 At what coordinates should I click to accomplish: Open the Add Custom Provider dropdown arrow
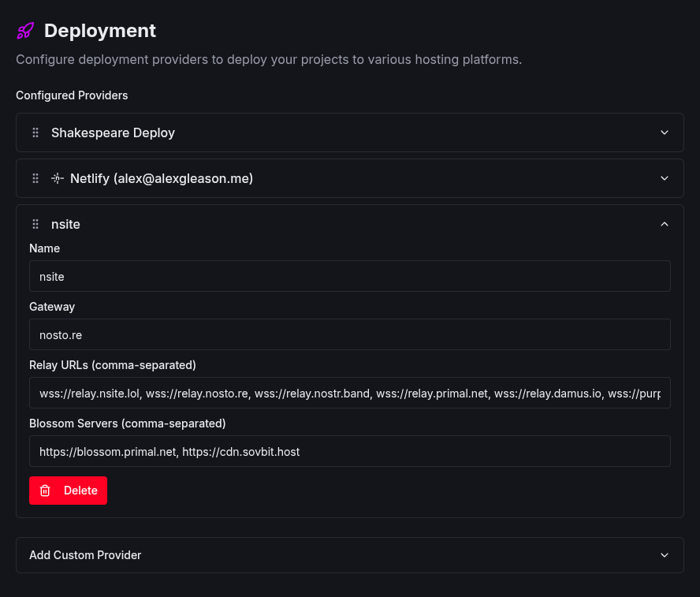664,555
